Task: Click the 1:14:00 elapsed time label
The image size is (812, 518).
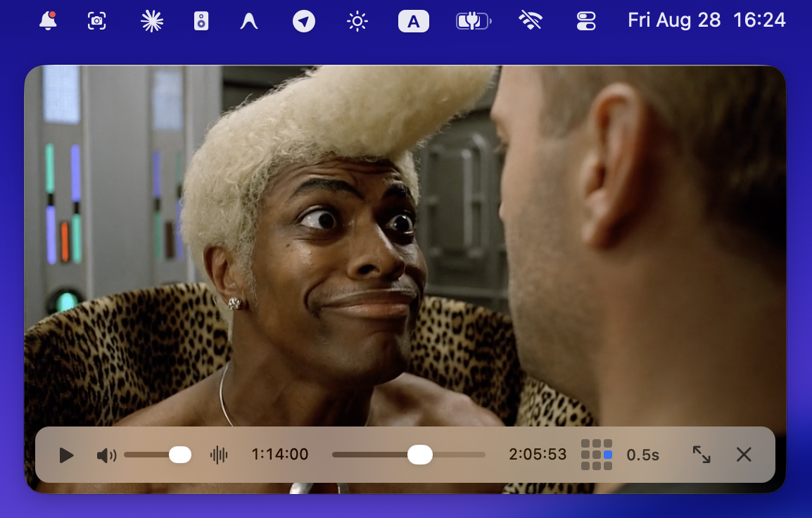Action: 279,454
